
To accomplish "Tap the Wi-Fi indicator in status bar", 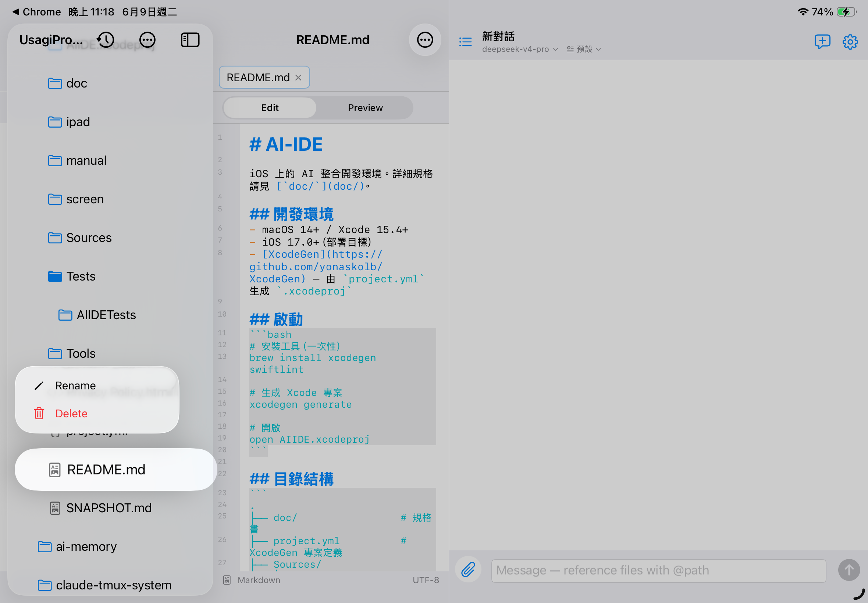I will [803, 12].
